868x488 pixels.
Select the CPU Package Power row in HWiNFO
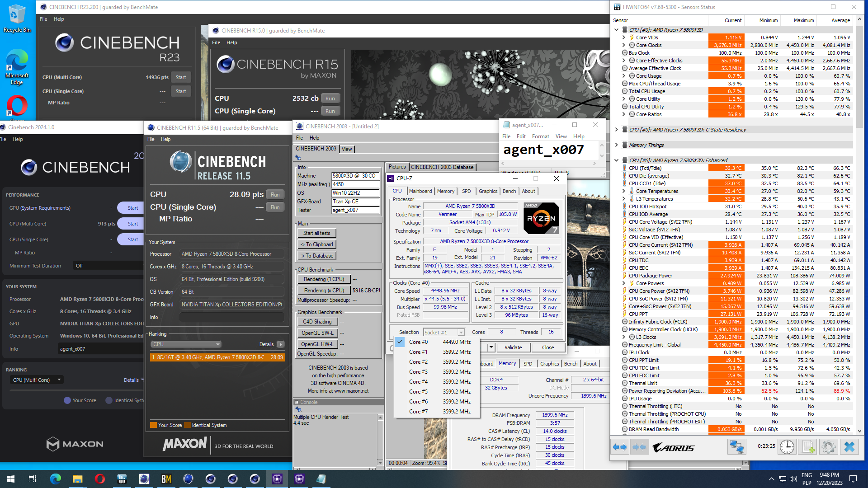[x=737, y=276]
